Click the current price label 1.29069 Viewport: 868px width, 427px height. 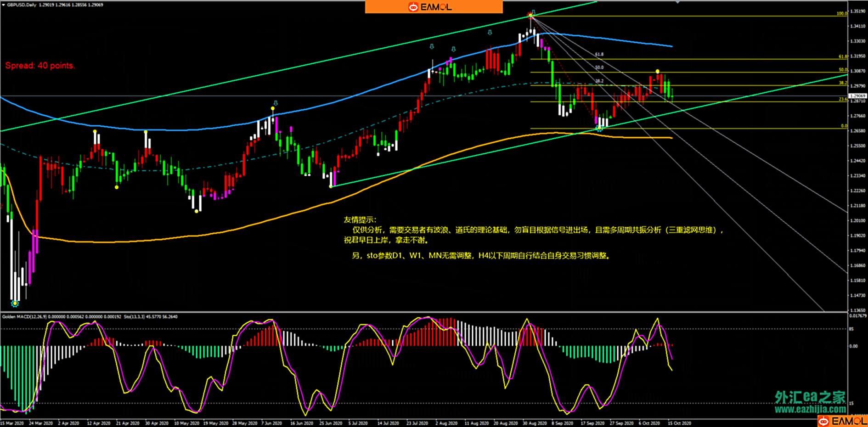(x=857, y=96)
